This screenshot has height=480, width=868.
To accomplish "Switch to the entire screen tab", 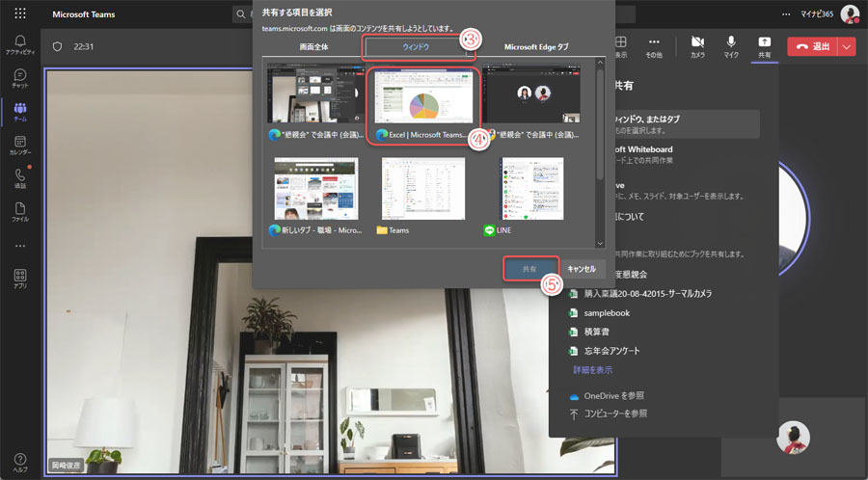I will click(x=313, y=47).
